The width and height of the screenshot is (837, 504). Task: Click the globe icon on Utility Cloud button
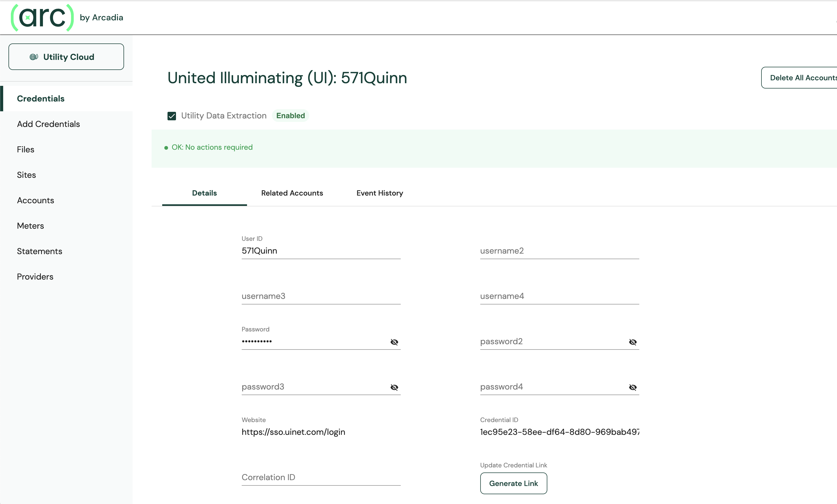(34, 57)
